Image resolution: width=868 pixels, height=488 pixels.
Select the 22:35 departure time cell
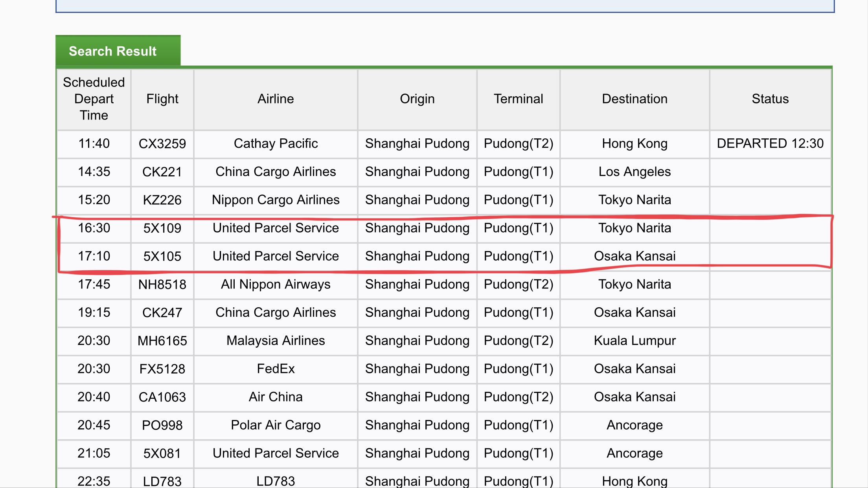(x=94, y=480)
